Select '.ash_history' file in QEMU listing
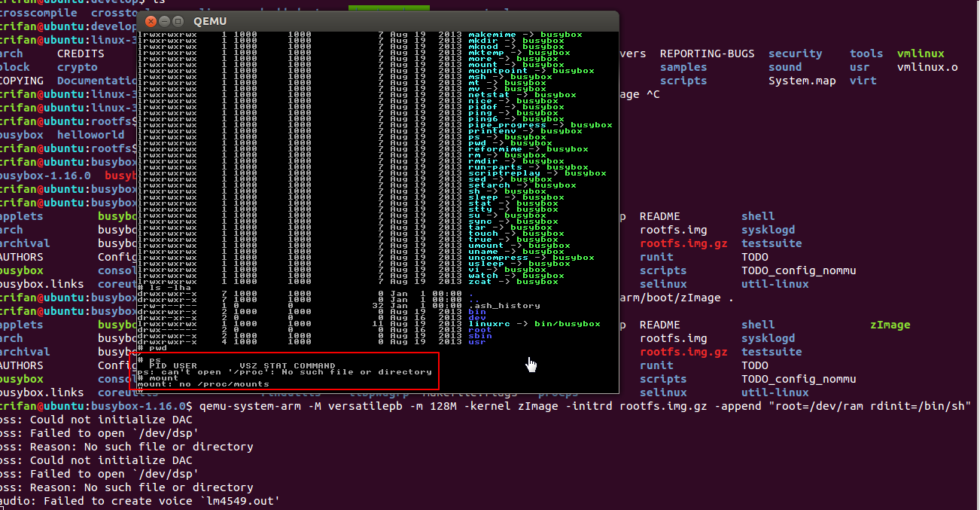This screenshot has width=980, height=510. pyautogui.click(x=504, y=306)
